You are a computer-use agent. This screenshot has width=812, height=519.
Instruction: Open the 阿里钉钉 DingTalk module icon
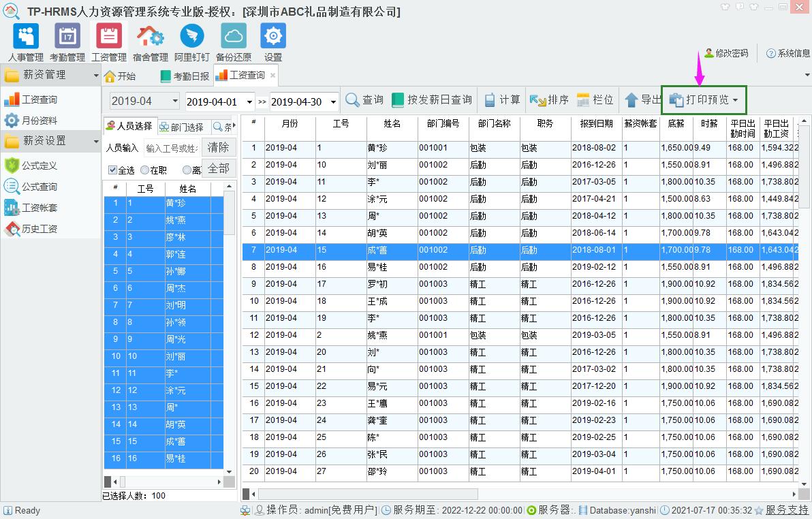click(191, 42)
